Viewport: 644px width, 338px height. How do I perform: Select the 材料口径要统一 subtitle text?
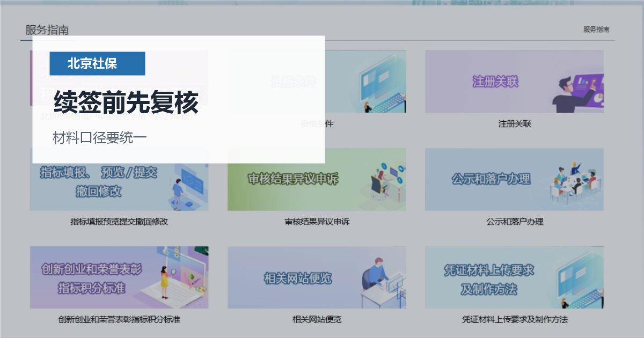pos(100,138)
